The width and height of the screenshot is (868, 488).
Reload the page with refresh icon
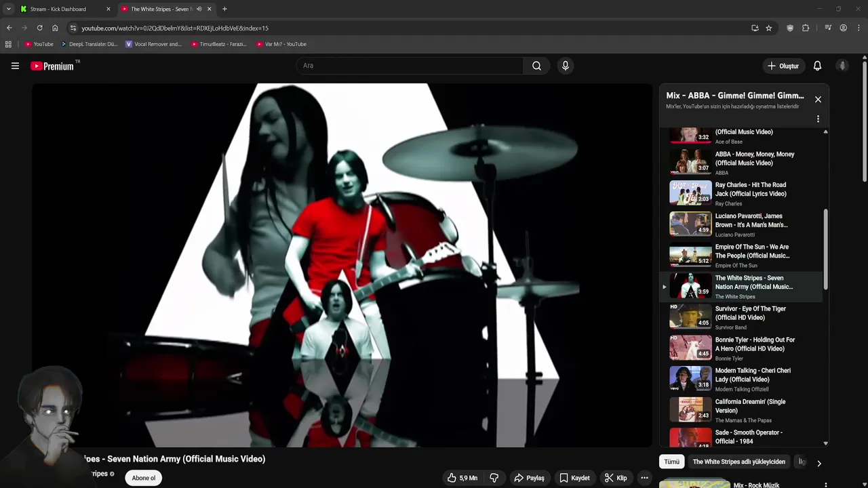pos(39,28)
